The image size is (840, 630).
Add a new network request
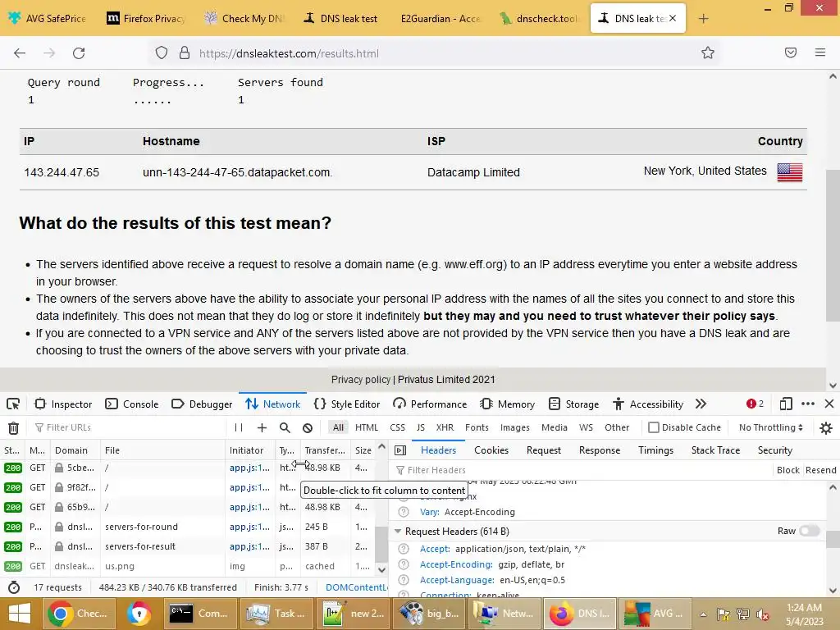pyautogui.click(x=262, y=427)
